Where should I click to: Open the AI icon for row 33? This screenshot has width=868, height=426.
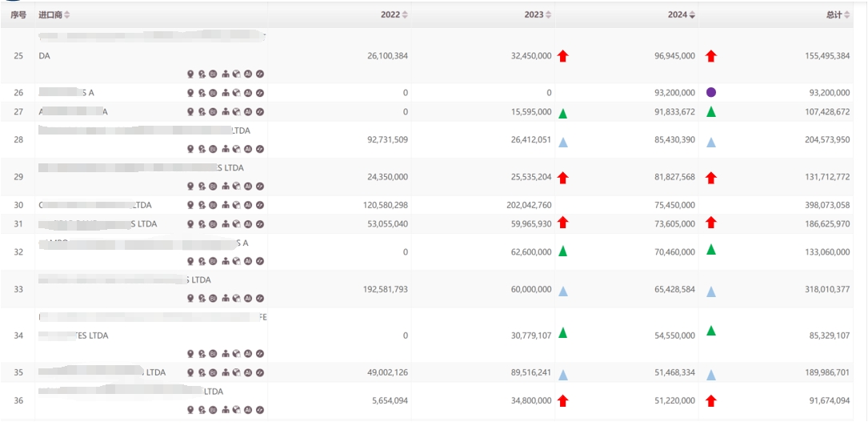click(x=248, y=299)
